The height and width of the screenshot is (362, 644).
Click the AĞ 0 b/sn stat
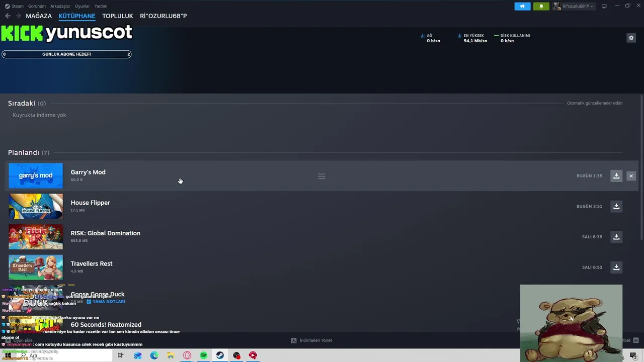(x=430, y=38)
